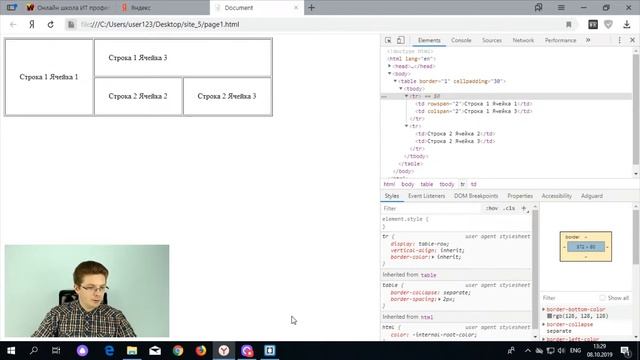
Task: Expand border-bottom-color in computed styles
Action: point(544,309)
